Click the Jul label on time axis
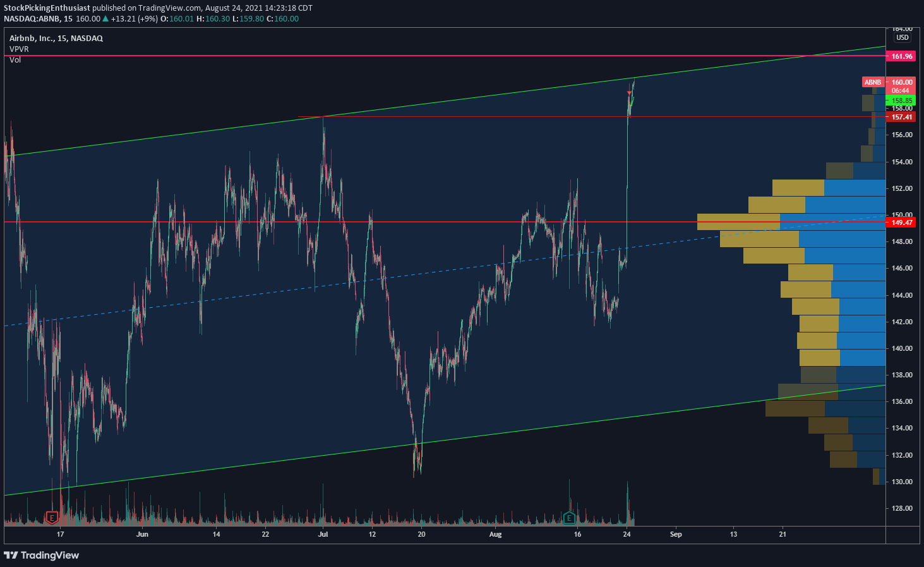Viewport: 924px width, 567px height. point(323,534)
